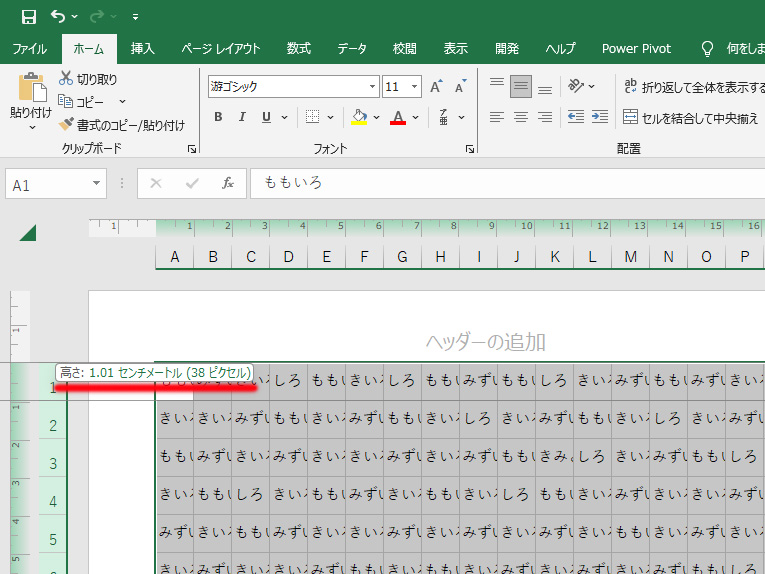The width and height of the screenshot is (765, 574).
Task: Open the 挿入 (Insert) ribbon tab
Action: (143, 48)
